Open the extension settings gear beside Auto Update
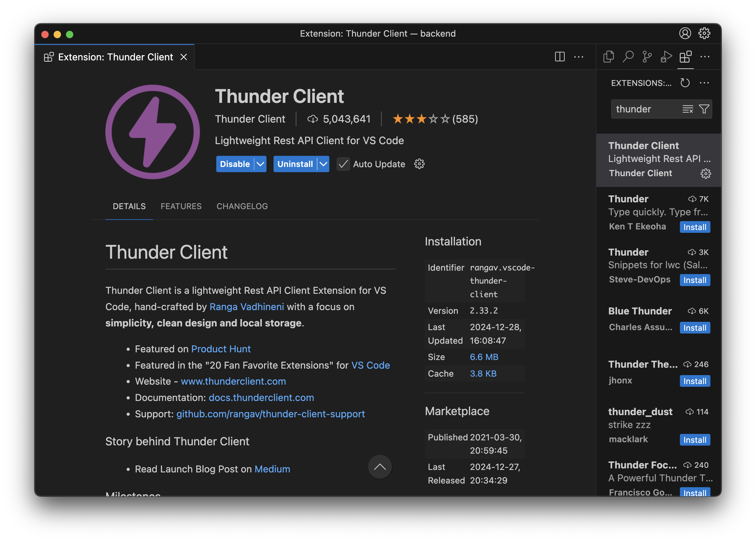 (419, 164)
